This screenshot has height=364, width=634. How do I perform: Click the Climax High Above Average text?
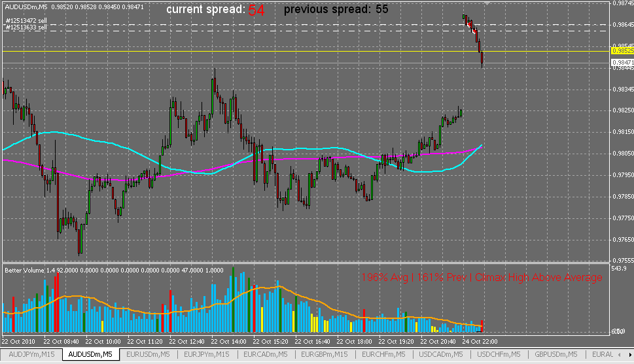coord(538,278)
